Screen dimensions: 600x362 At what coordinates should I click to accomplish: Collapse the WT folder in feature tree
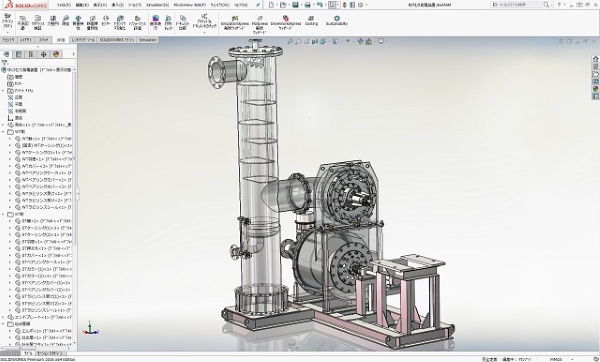[x=3, y=132]
